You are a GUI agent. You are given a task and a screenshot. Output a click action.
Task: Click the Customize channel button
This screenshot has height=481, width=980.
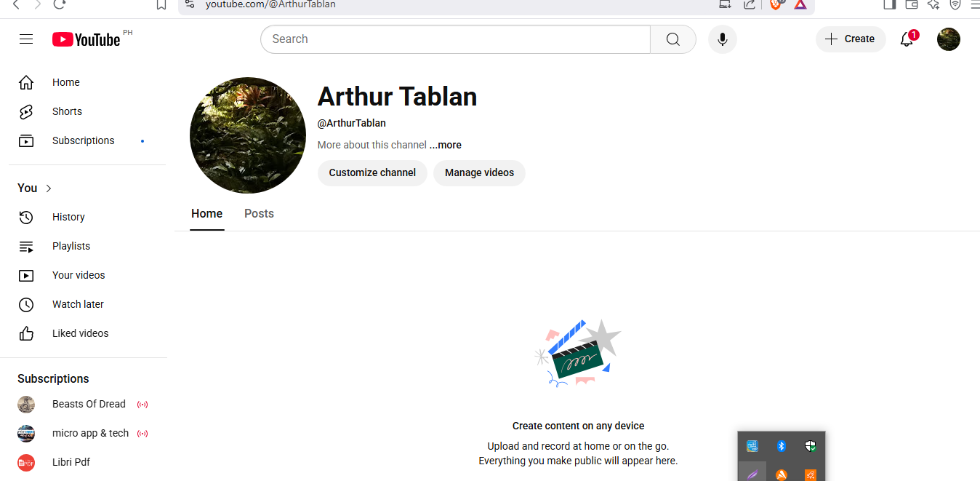tap(372, 173)
